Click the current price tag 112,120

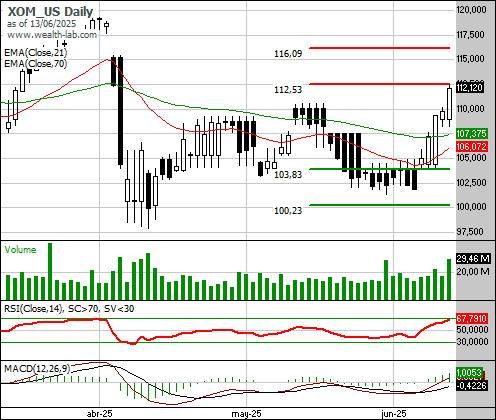pyautogui.click(x=469, y=88)
